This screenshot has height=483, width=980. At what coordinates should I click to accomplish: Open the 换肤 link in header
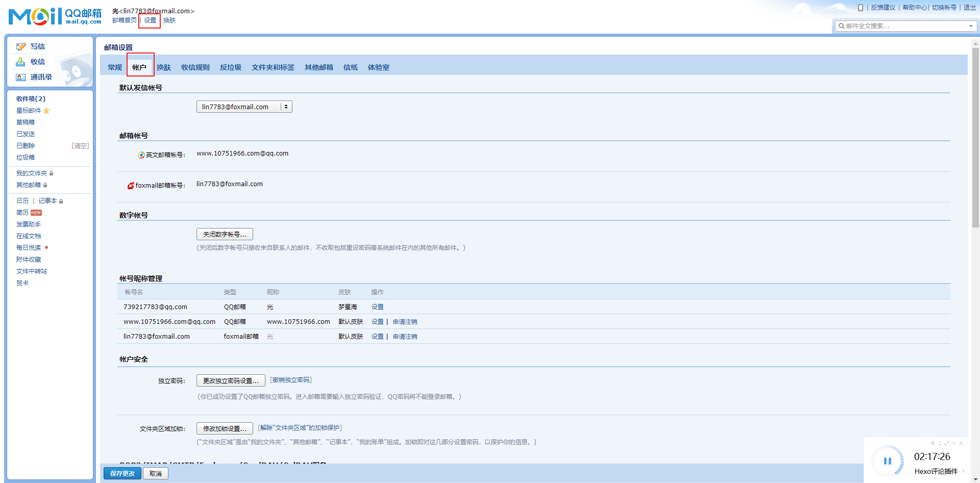(x=169, y=20)
